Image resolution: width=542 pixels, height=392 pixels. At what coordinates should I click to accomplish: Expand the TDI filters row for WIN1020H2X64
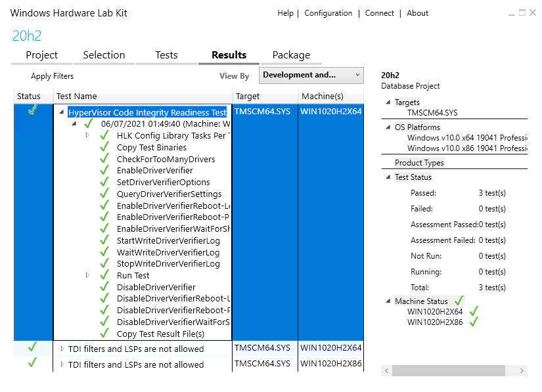(62, 349)
